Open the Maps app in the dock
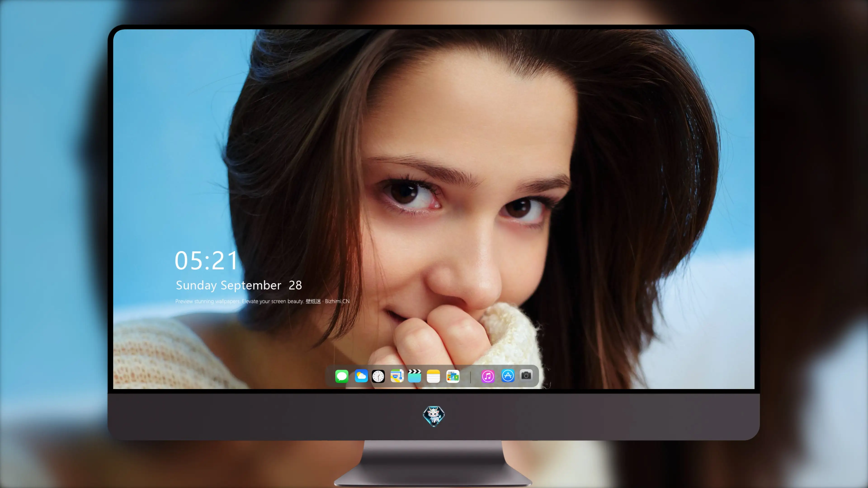This screenshot has height=488, width=868. coord(397,376)
